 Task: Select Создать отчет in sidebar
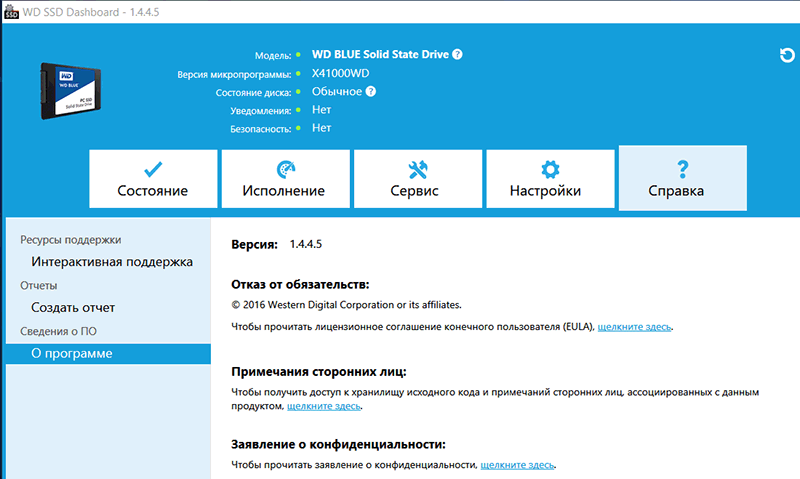[x=73, y=308]
